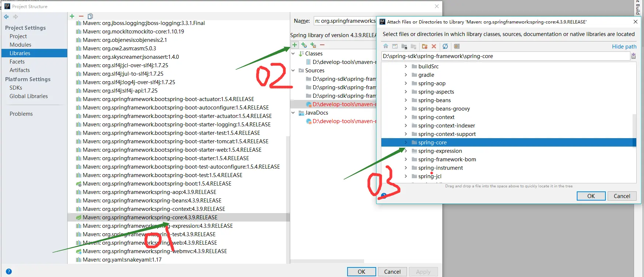The image size is (644, 277).
Task: Expand the spring-context folder
Action: click(x=406, y=117)
